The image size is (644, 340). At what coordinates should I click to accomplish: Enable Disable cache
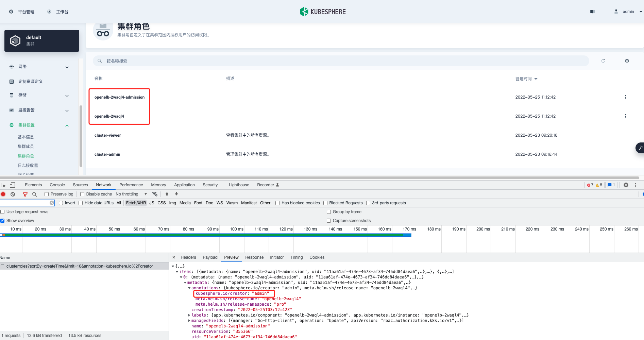pos(82,194)
